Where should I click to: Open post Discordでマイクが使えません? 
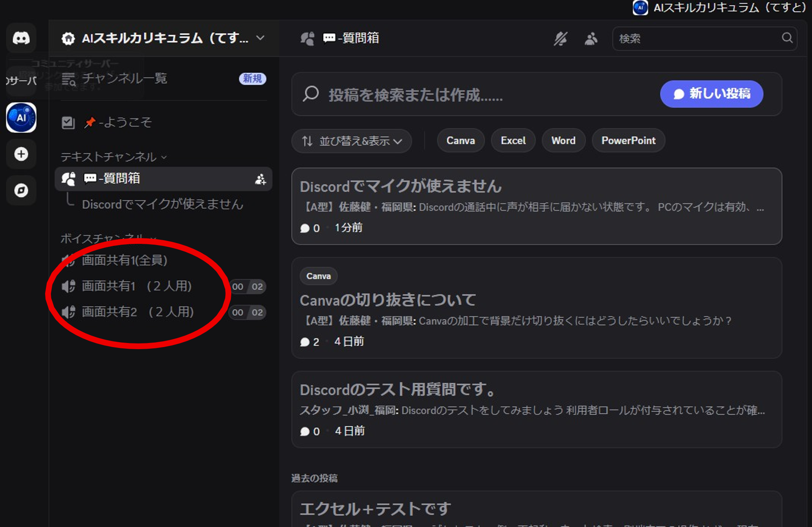coord(536,206)
